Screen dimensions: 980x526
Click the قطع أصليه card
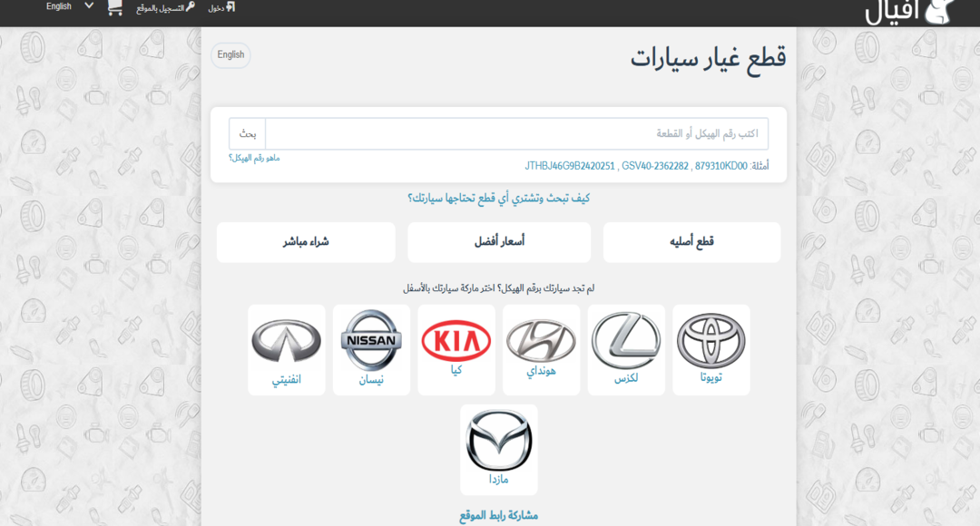tap(691, 242)
